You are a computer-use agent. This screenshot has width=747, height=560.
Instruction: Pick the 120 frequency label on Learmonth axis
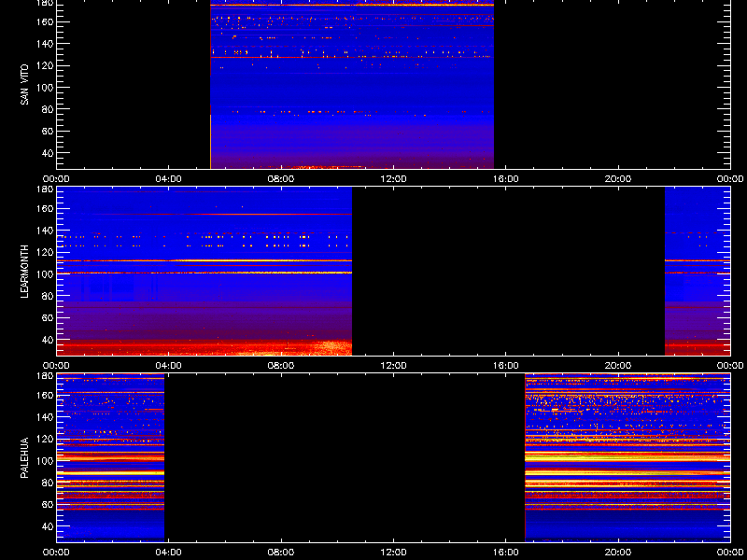coord(45,252)
